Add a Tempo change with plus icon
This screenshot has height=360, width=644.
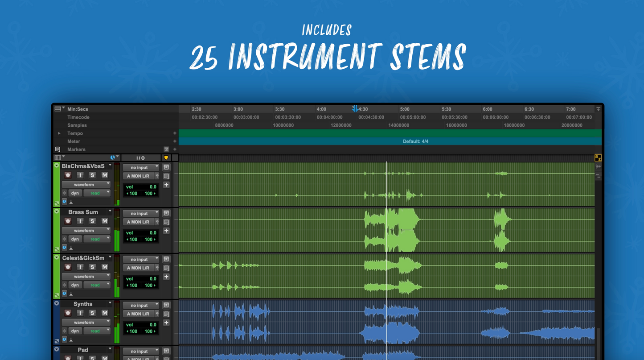(175, 133)
